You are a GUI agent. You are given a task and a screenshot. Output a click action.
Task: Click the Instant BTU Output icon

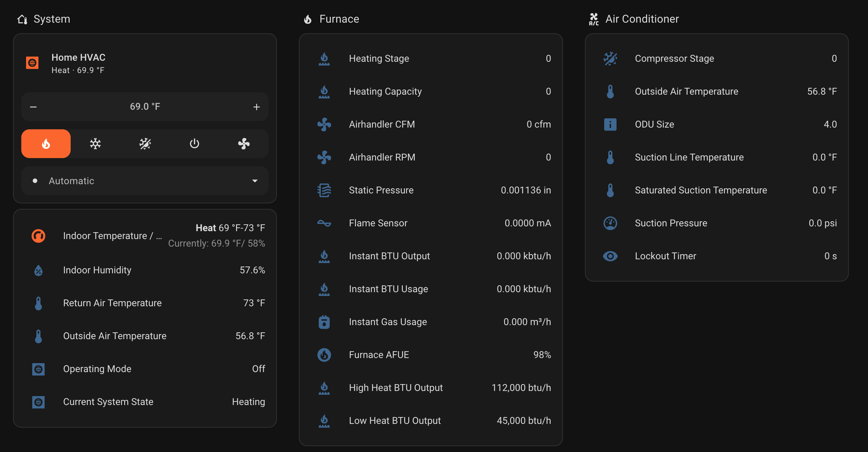tap(324, 256)
